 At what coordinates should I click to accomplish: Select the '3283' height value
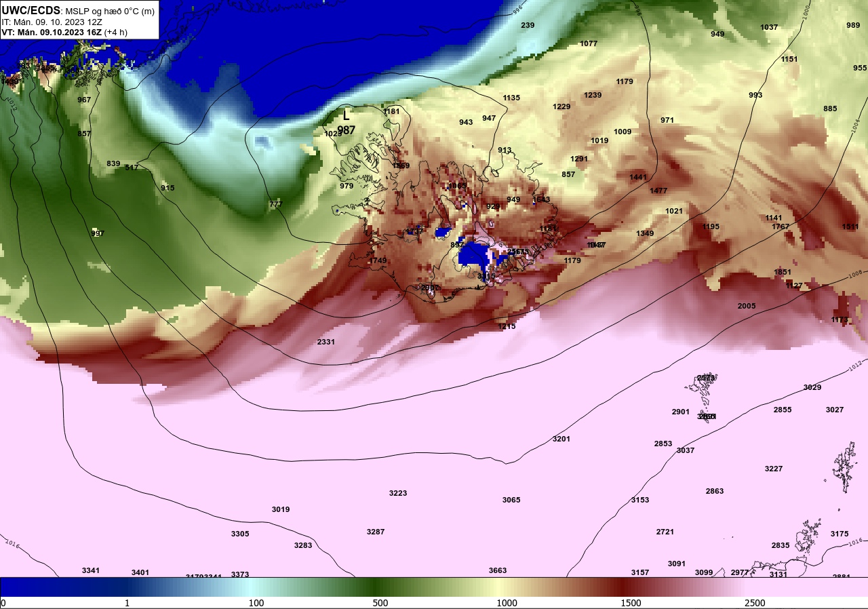tap(303, 545)
